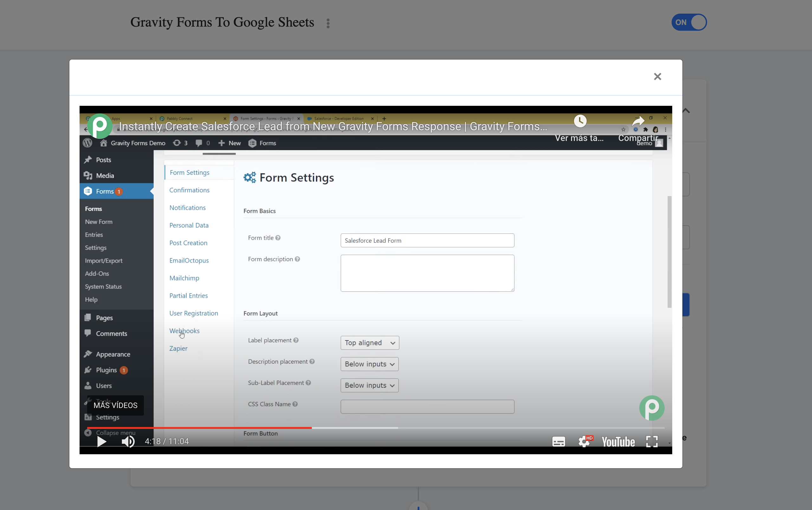Open the Description placement dropdown
Screen dimensions: 812x510
[x=369, y=364]
